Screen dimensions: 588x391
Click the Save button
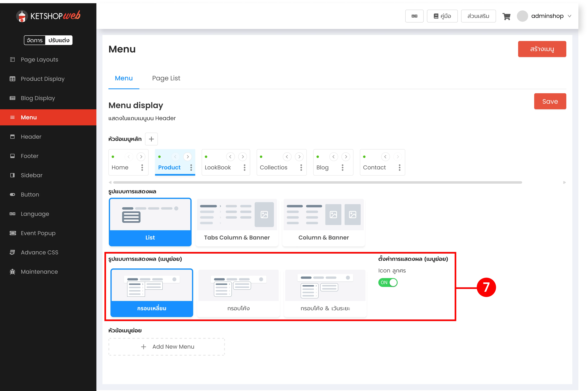pos(550,102)
